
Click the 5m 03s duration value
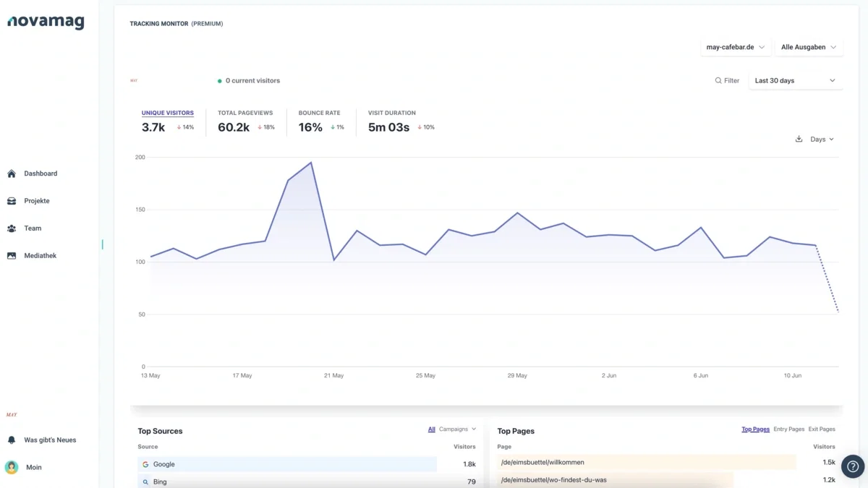(x=388, y=127)
